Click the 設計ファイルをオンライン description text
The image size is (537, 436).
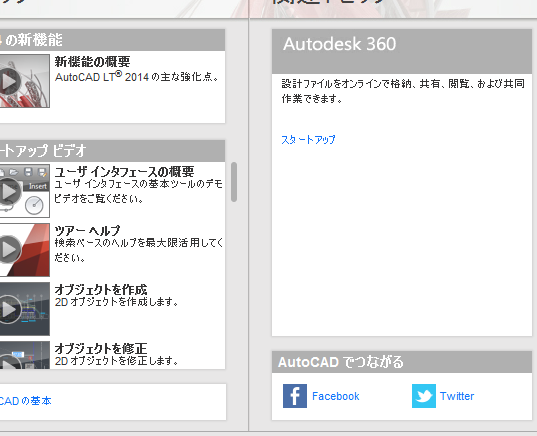[x=403, y=91]
